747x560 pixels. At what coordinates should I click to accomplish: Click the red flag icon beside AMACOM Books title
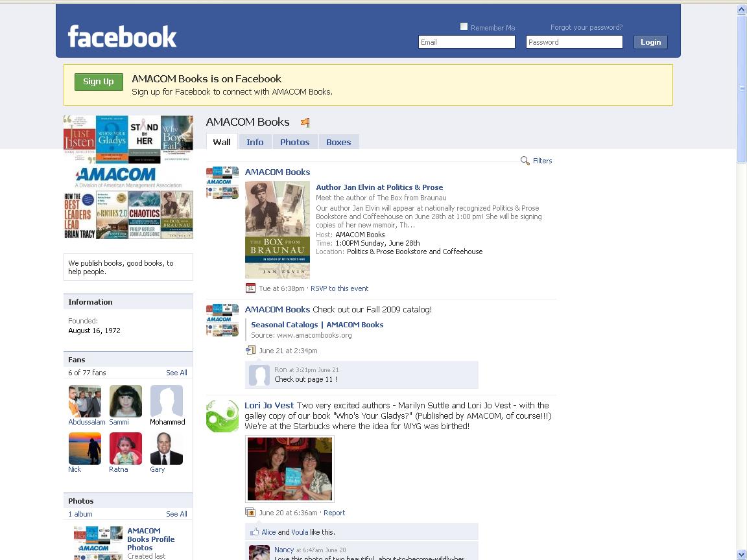pyautogui.click(x=304, y=122)
